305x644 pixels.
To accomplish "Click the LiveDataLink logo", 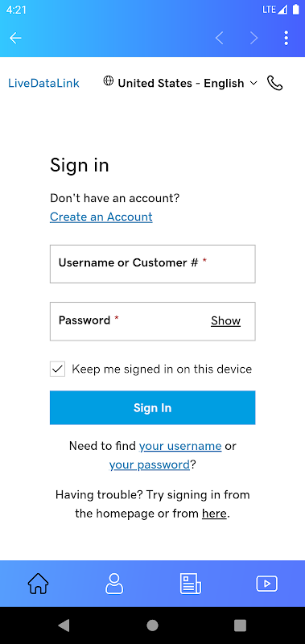I will [43, 84].
